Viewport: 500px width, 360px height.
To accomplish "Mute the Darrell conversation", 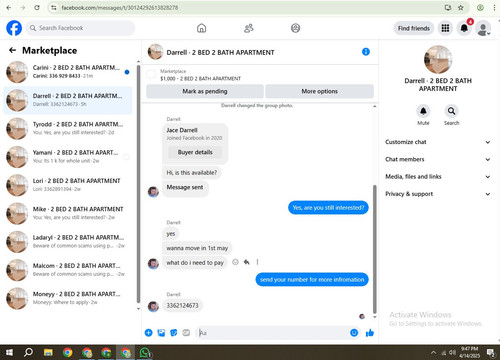I will 423,111.
